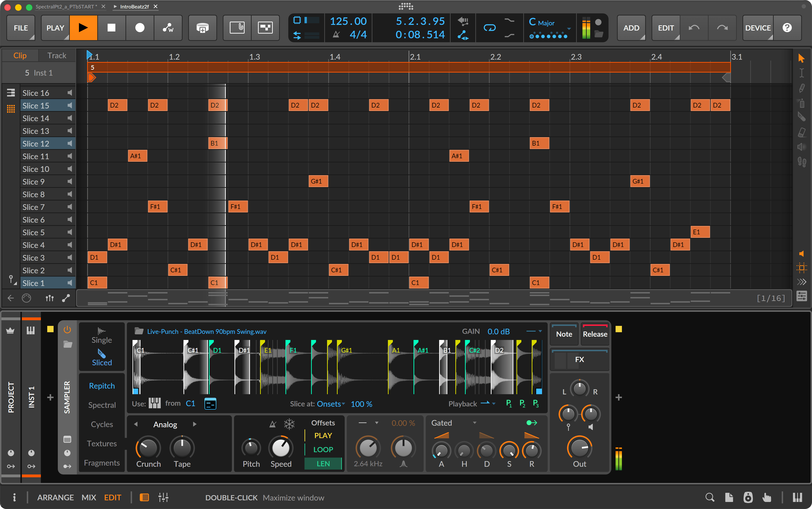Toggle automation write button
The image size is (812, 509).
click(x=168, y=28)
